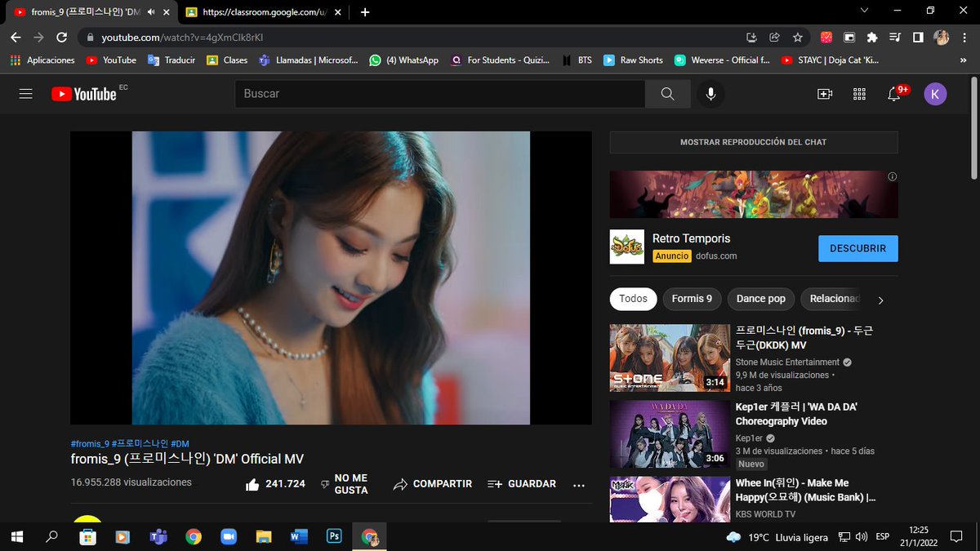Open the Chrome extensions puzzle icon

click(x=872, y=38)
